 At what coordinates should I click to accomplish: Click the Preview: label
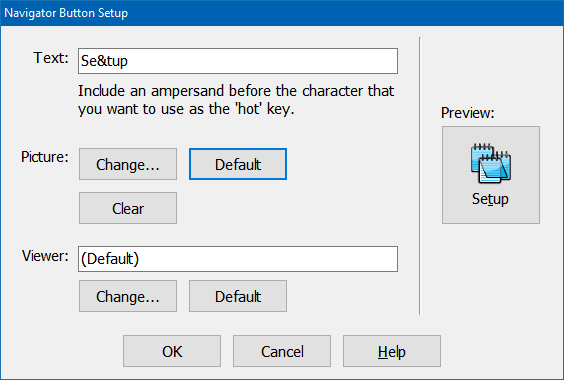coord(468,113)
